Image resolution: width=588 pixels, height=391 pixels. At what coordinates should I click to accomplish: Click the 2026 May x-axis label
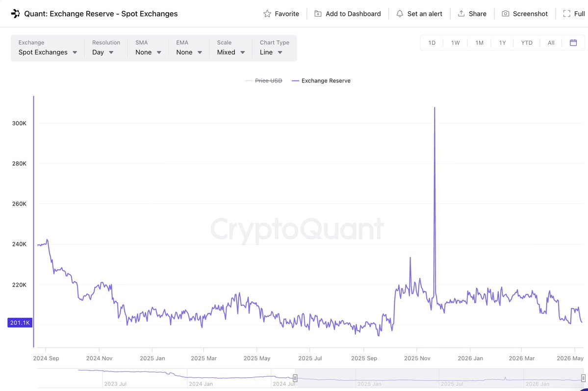coord(570,358)
